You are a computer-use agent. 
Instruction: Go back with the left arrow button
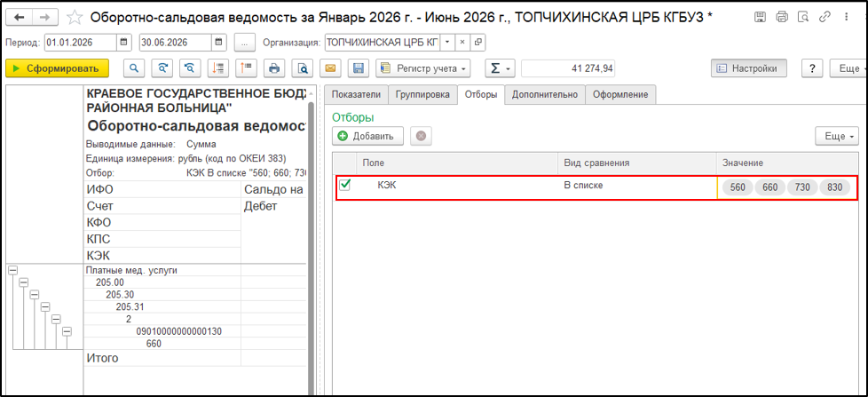pyautogui.click(x=20, y=18)
